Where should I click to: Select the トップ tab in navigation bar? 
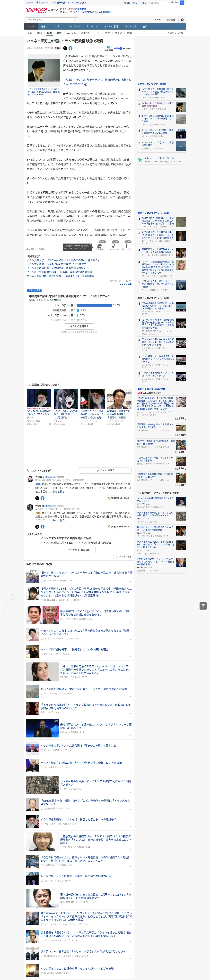pyautogui.click(x=31, y=27)
